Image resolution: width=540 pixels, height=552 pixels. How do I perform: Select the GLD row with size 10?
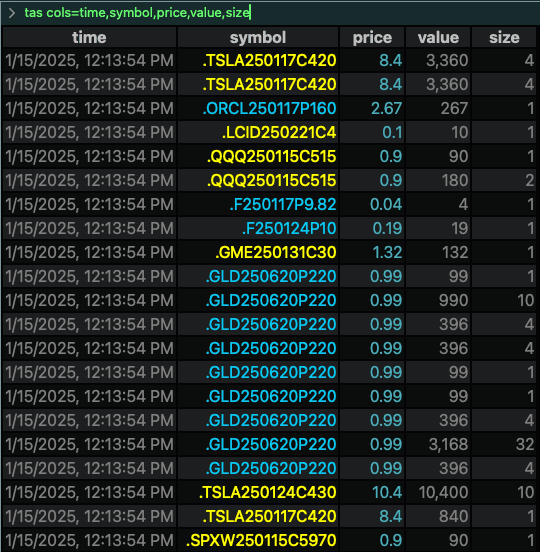pos(269,300)
